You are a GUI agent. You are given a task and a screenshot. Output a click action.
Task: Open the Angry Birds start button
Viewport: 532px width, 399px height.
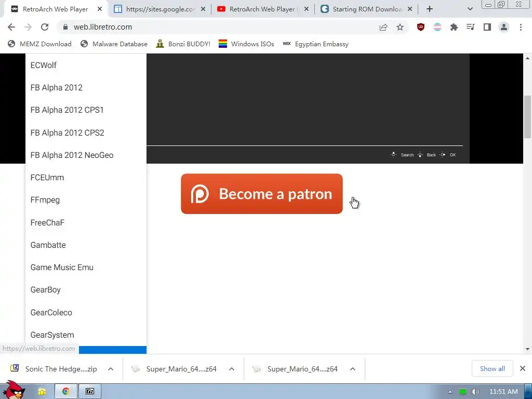point(14,390)
